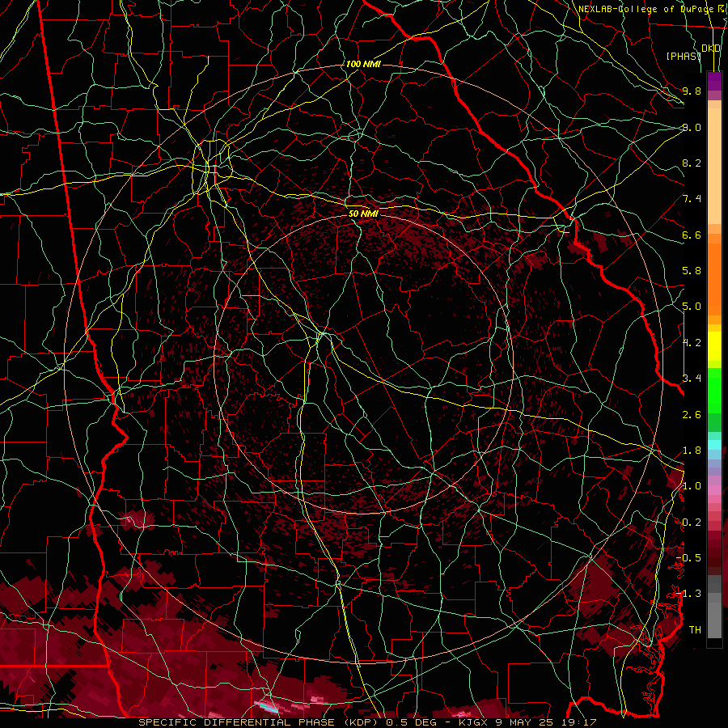Click the yellow band on the color bar
This screenshot has height=728, width=728.
714,346
